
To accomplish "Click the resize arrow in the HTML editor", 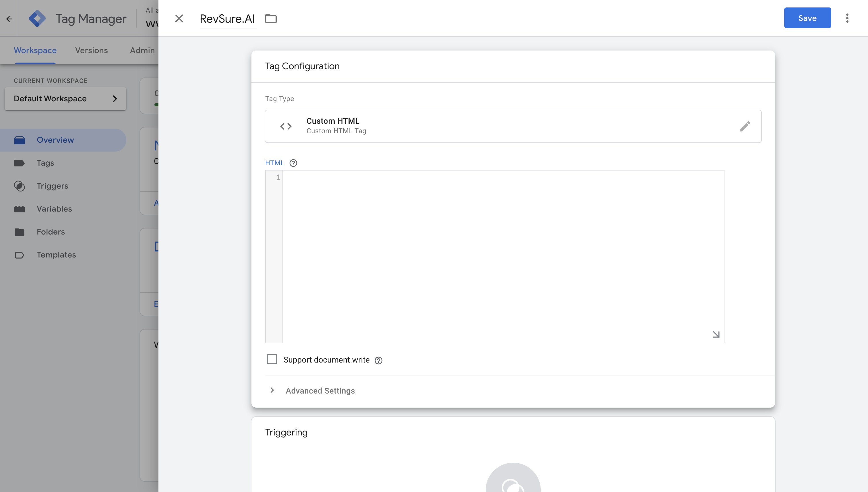I will pos(716,334).
